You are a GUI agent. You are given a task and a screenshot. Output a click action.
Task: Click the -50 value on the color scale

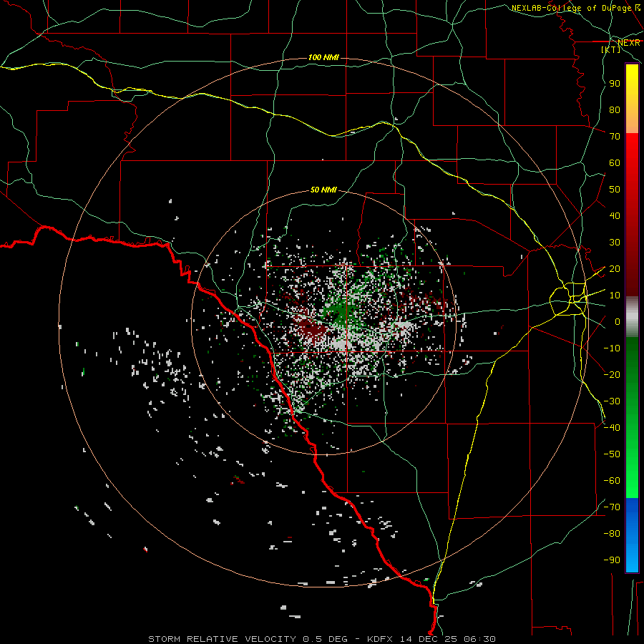[612, 454]
